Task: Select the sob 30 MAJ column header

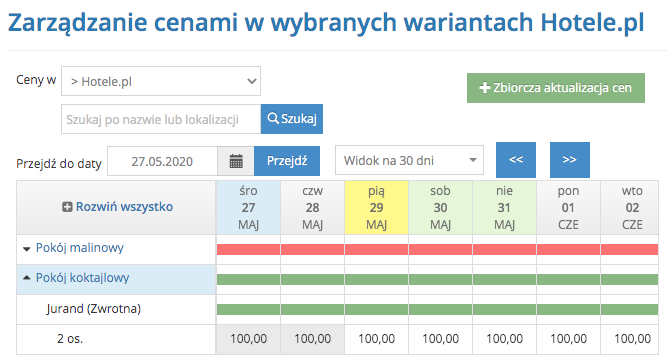Action: [441, 208]
